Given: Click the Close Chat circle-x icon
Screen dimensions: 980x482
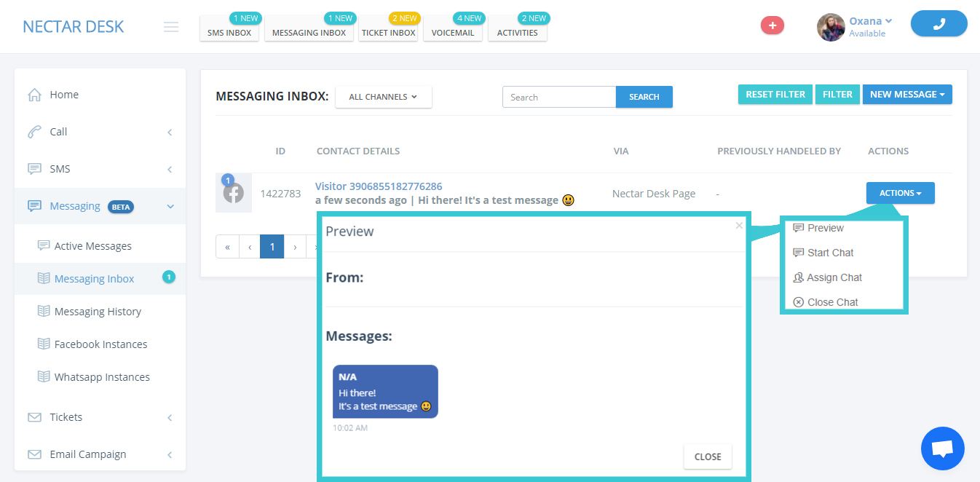Looking at the screenshot, I should [x=798, y=302].
